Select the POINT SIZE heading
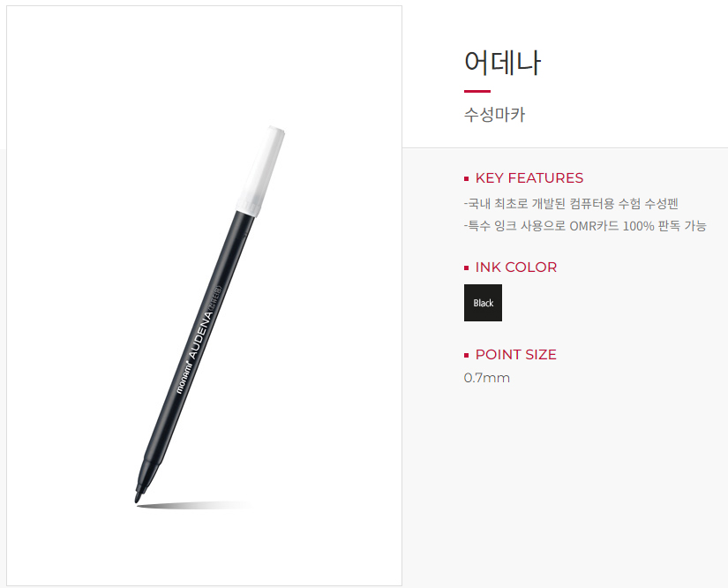The image size is (728, 588). point(516,355)
